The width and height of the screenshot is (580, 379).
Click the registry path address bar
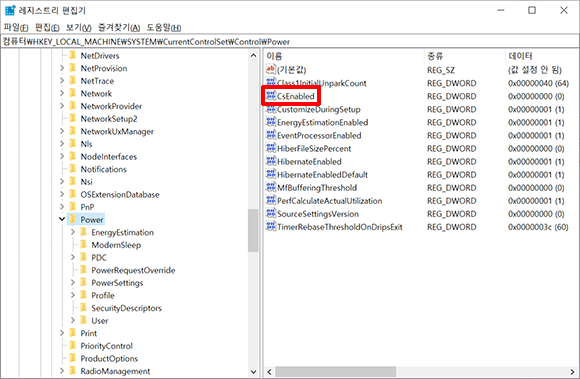[290, 41]
